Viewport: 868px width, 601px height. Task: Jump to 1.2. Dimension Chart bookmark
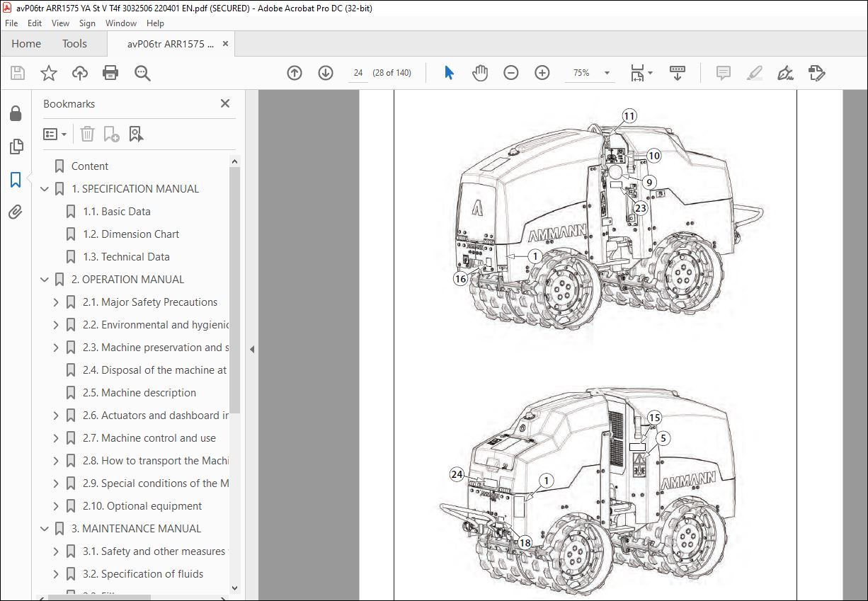point(131,234)
